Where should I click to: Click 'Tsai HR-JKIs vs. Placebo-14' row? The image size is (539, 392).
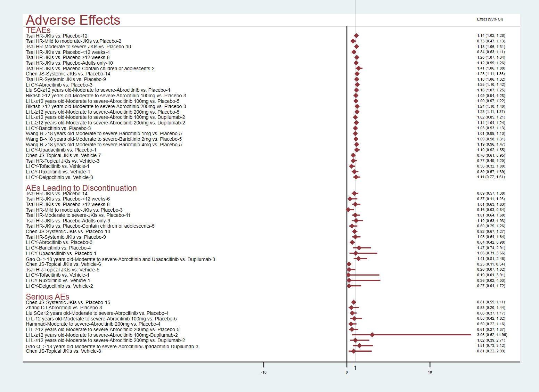57,194
